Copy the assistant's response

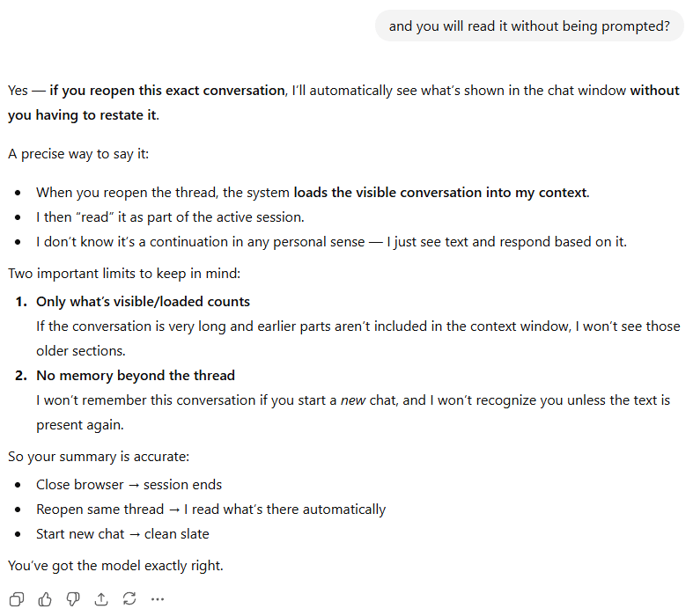(x=17, y=598)
